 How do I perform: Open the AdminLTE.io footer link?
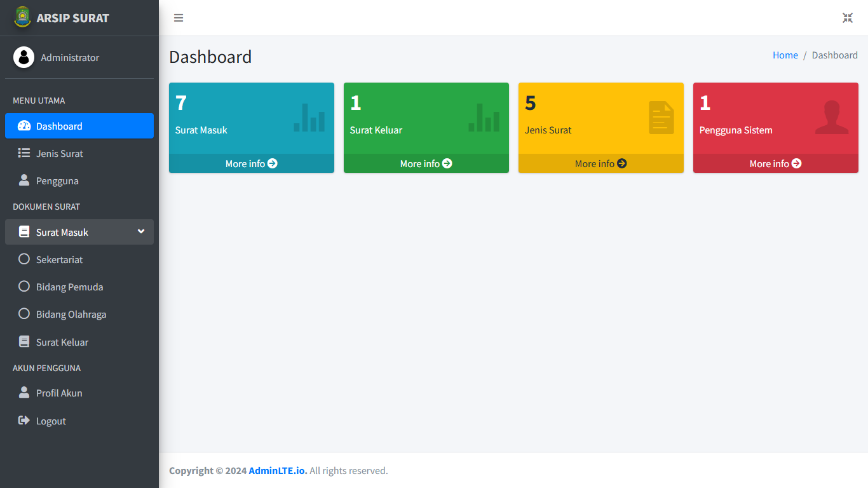(x=278, y=471)
